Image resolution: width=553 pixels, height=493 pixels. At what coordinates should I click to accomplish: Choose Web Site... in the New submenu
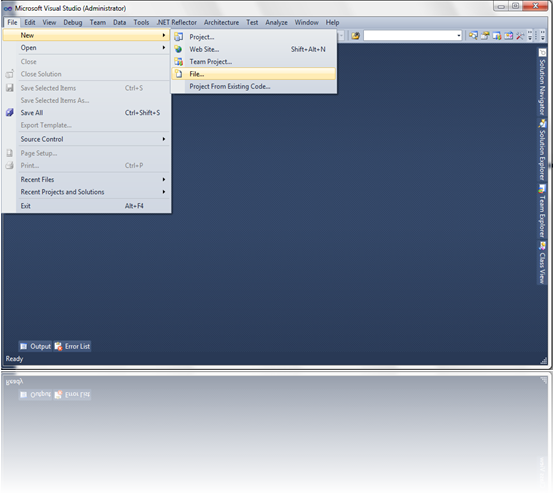[254, 49]
